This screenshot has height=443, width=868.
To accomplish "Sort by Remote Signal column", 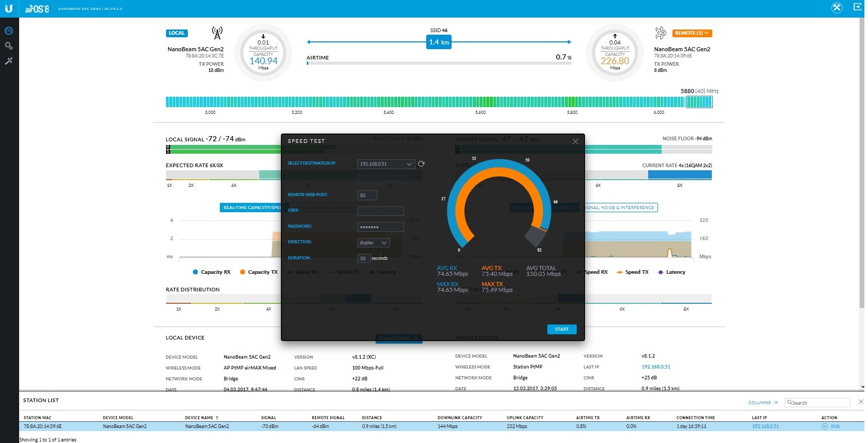I will click(x=328, y=418).
